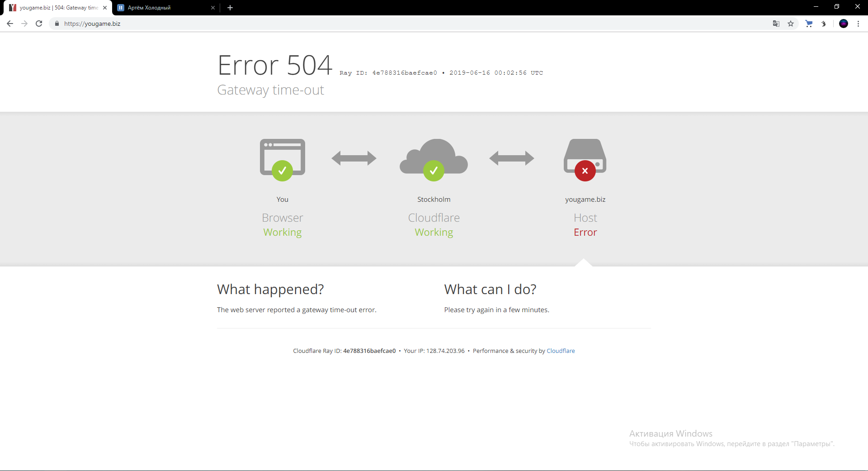
Task: Go back using the browser back arrow
Action: pyautogui.click(x=10, y=24)
